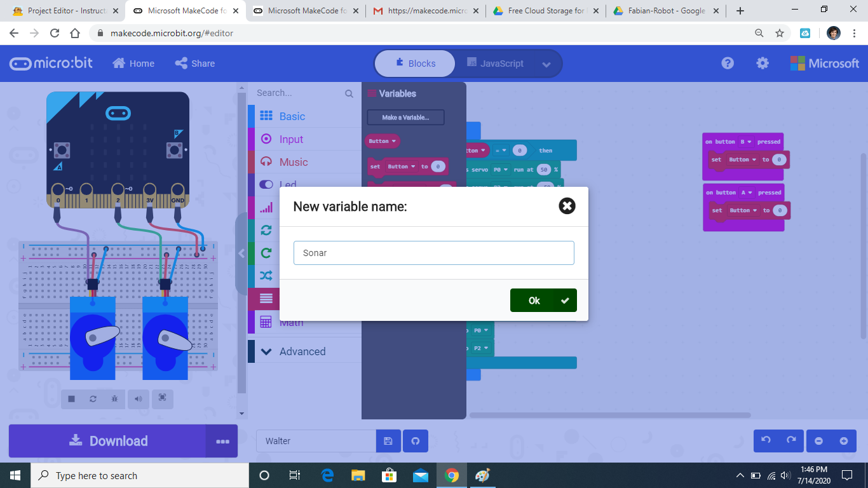This screenshot has height=488, width=868.
Task: Switch to JavaScript editor view
Action: pyautogui.click(x=495, y=64)
